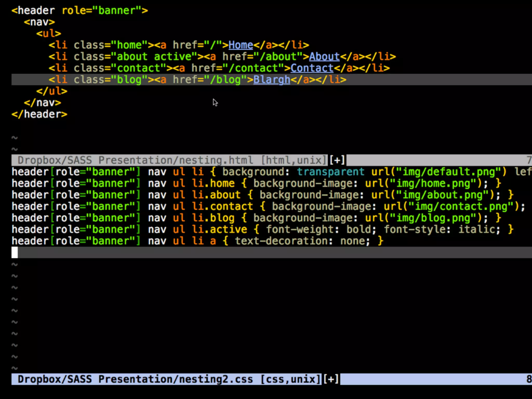This screenshot has width=532, height=399.
Task: Click the white block cursor in CSS pane
Action: click(15, 252)
